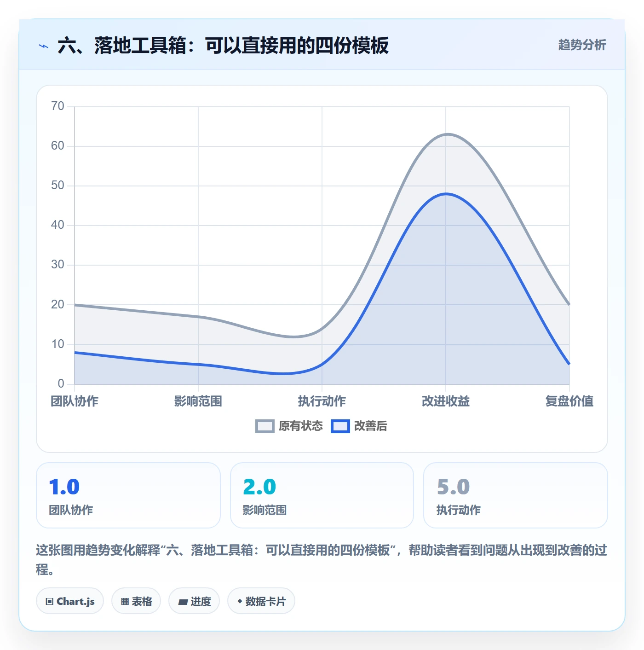The height and width of the screenshot is (650, 644).
Task: Click the square icon in Chart.js tag
Action: pyautogui.click(x=50, y=601)
